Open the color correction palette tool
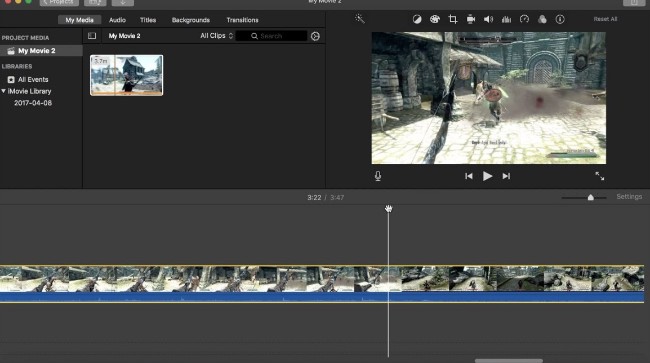Viewport: 650px width, 363px height. [x=434, y=19]
